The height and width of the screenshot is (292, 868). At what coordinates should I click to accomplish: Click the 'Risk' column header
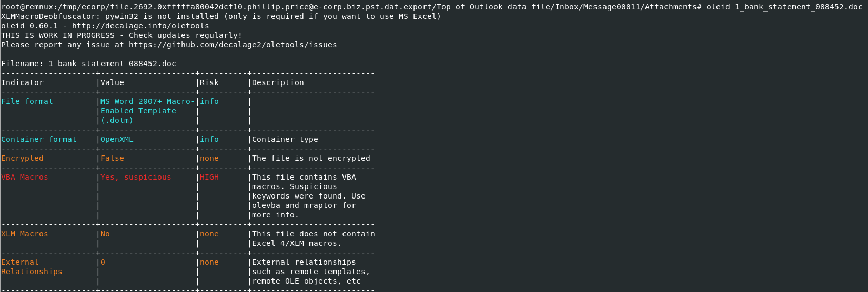[209, 82]
